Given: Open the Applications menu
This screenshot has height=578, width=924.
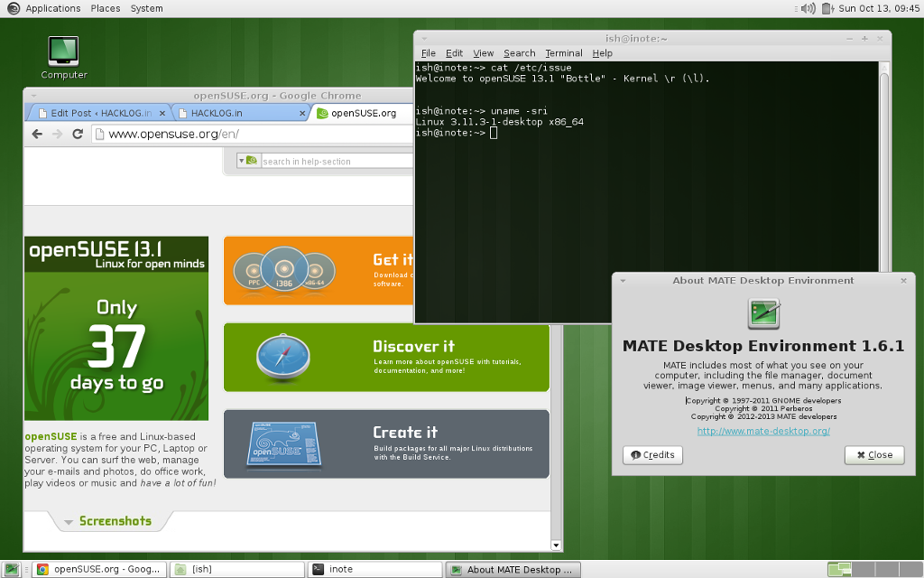Looking at the screenshot, I should [x=53, y=8].
